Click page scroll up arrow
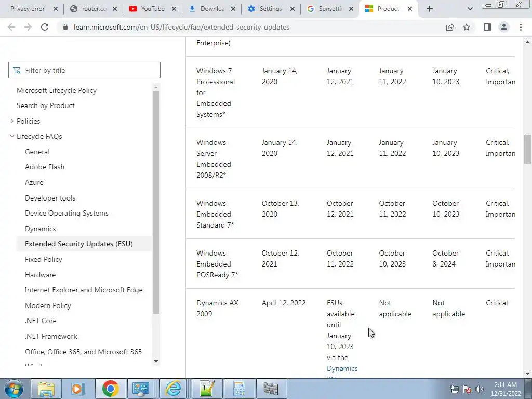Viewport: 532px width, 399px height. coord(528,42)
